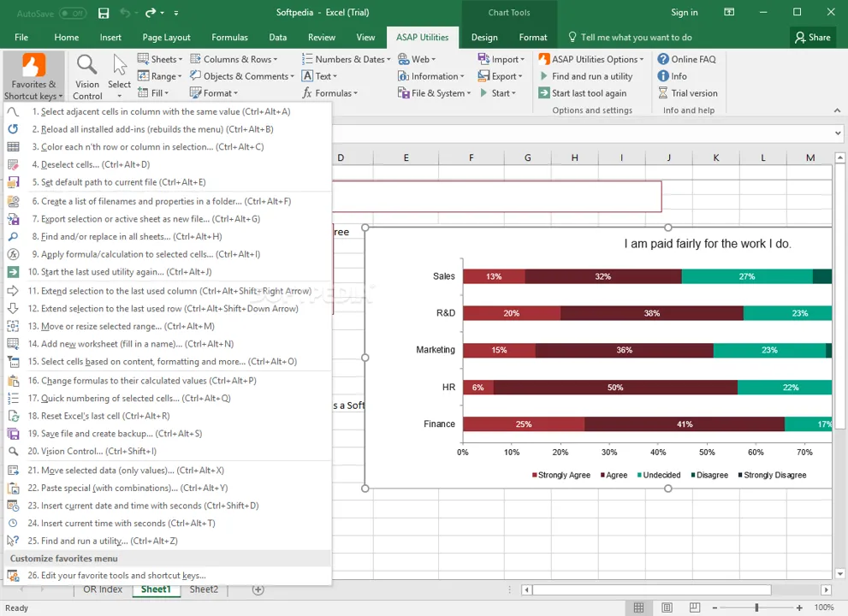Click the Tell me search field
Image resolution: width=848 pixels, height=616 pixels.
[630, 38]
